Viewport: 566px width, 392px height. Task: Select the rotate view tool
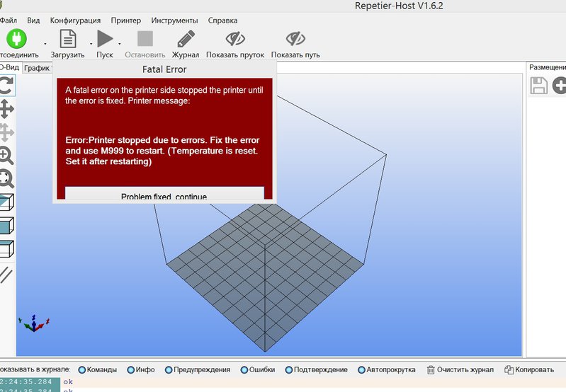6,86
